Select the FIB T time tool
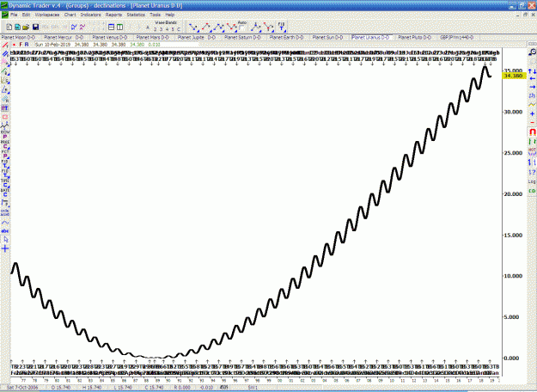Image resolution: width=537 pixels, height=392 pixels. [282, 27]
